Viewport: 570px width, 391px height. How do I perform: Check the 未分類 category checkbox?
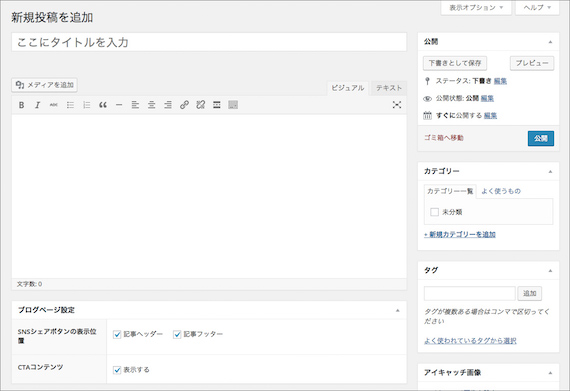click(x=434, y=212)
